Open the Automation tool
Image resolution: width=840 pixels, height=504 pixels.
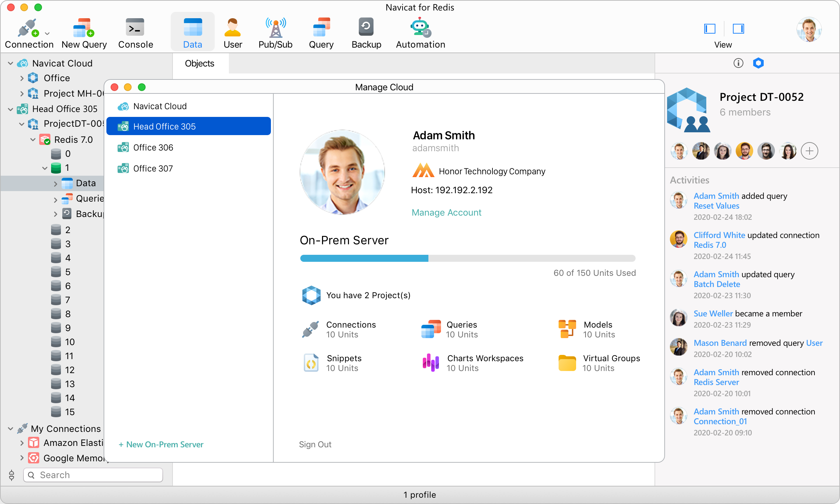point(420,33)
